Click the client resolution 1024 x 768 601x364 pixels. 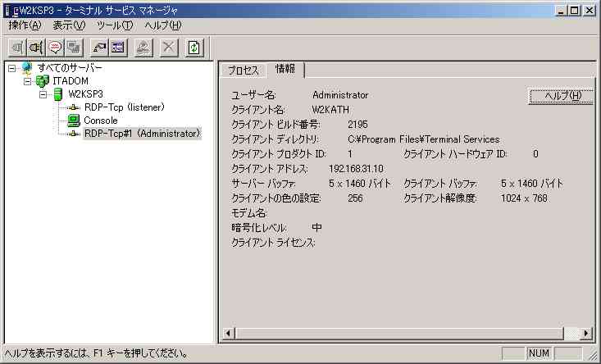[x=524, y=198]
